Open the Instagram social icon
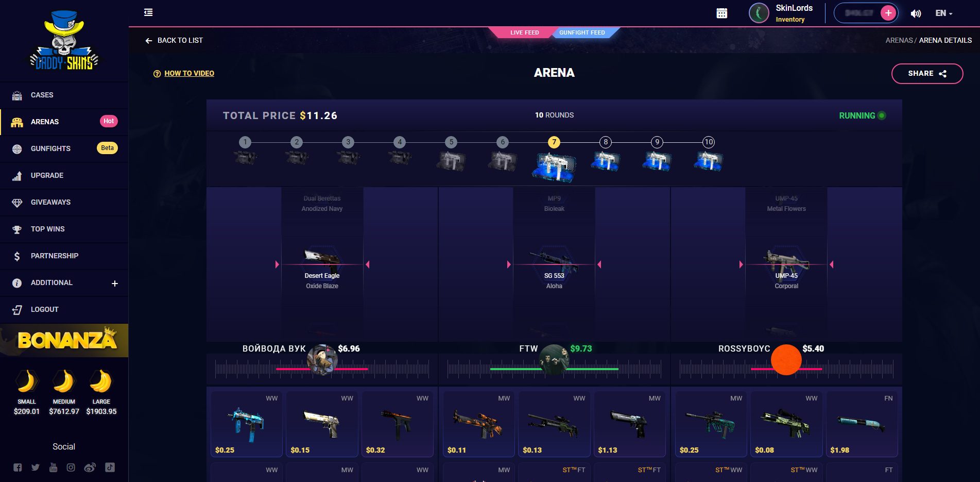980x482 pixels. point(71,468)
